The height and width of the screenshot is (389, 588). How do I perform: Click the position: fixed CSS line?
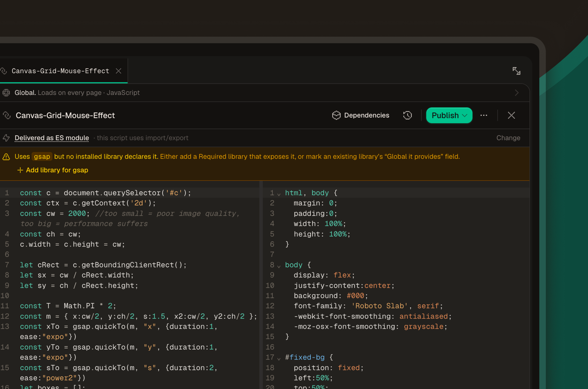329,368
